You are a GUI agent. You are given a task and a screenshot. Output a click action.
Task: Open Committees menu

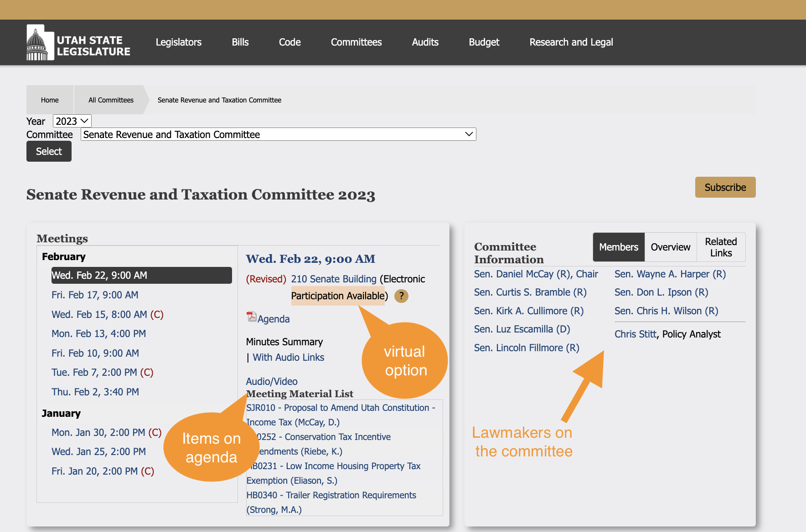point(356,42)
